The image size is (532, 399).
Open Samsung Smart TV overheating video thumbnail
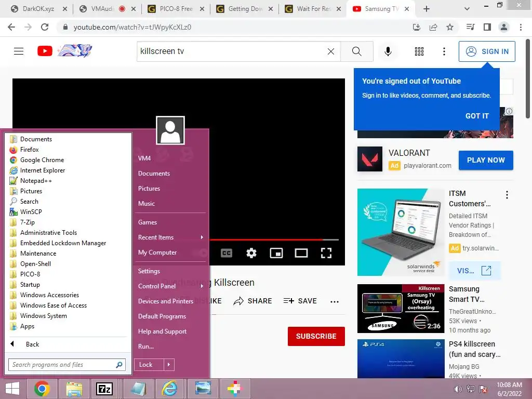(x=401, y=309)
